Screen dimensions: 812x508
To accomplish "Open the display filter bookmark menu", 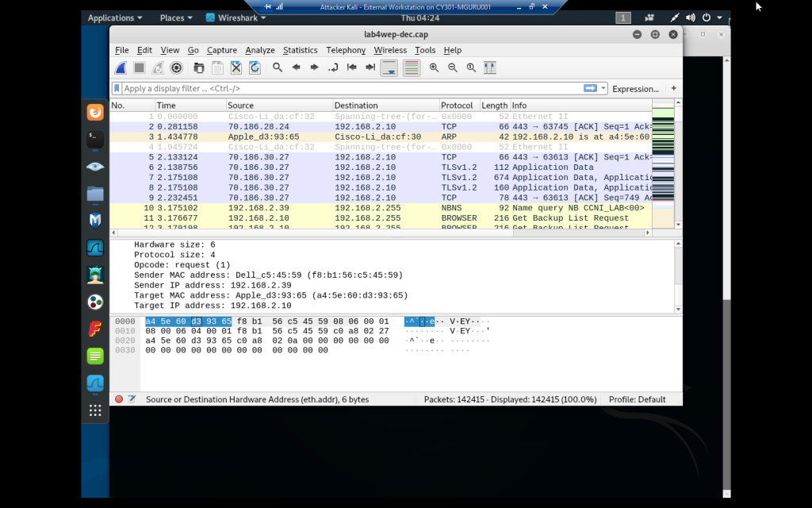I will (117, 88).
